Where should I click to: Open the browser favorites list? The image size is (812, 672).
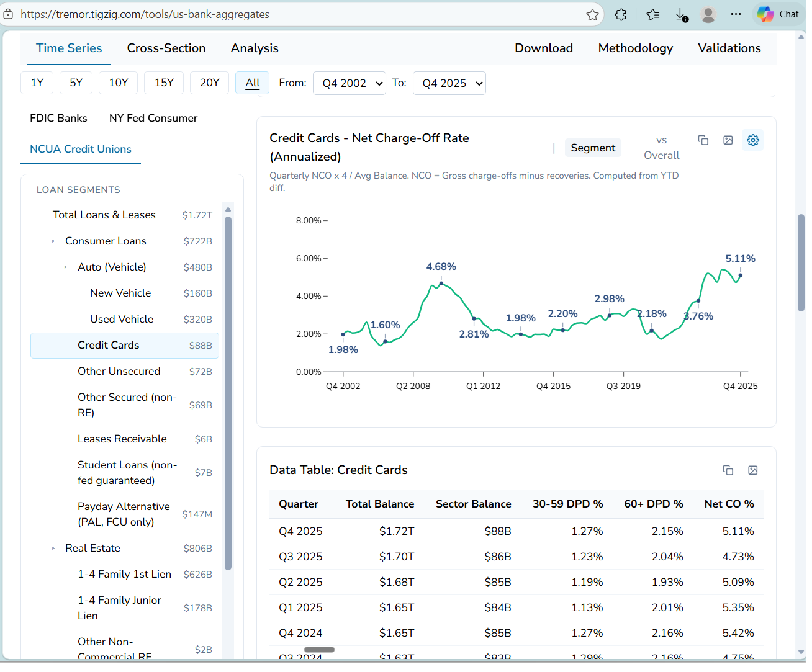click(652, 14)
